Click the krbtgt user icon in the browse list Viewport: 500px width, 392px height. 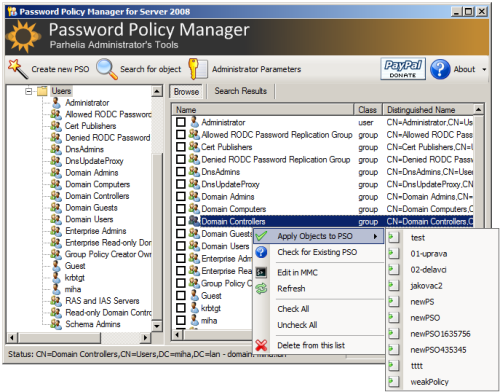(194, 308)
